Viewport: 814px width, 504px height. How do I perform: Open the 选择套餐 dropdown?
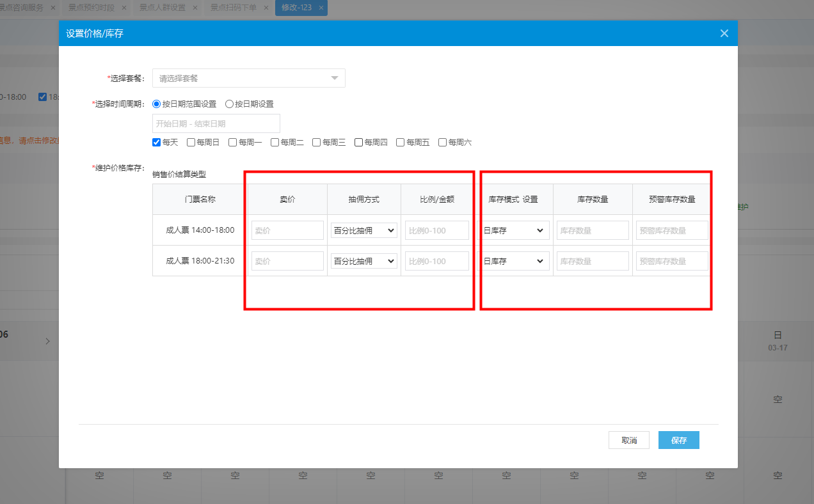pos(248,78)
